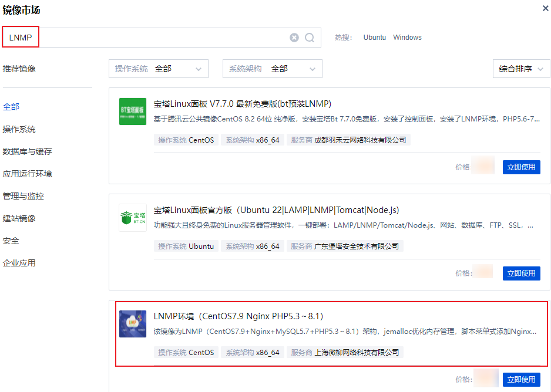Click the magnifier search icon
551x392 pixels.
click(310, 38)
